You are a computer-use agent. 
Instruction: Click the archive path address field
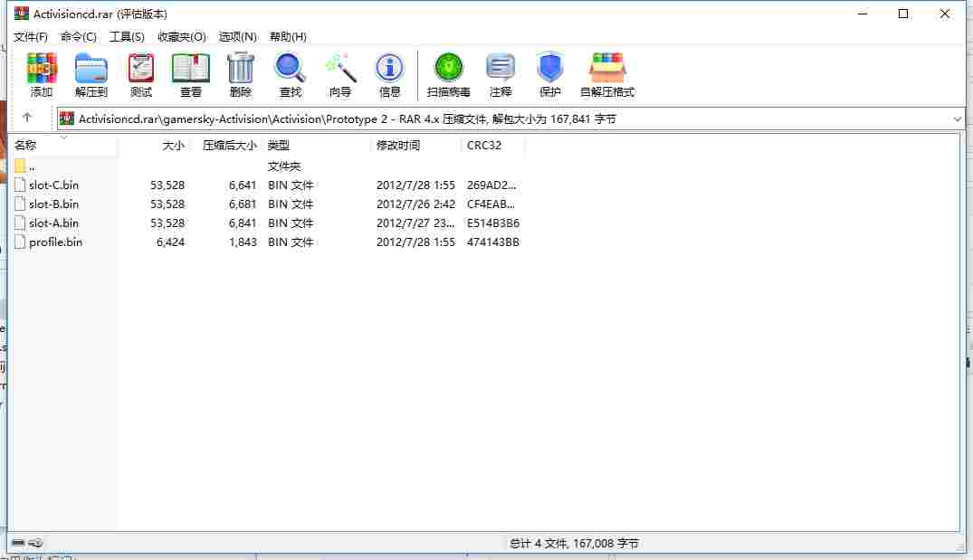pos(510,119)
